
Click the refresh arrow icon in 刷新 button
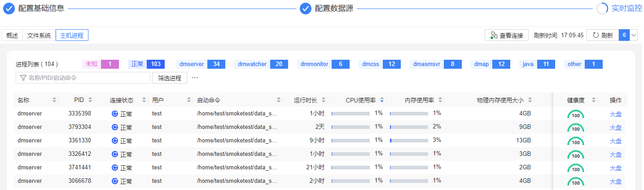point(596,35)
